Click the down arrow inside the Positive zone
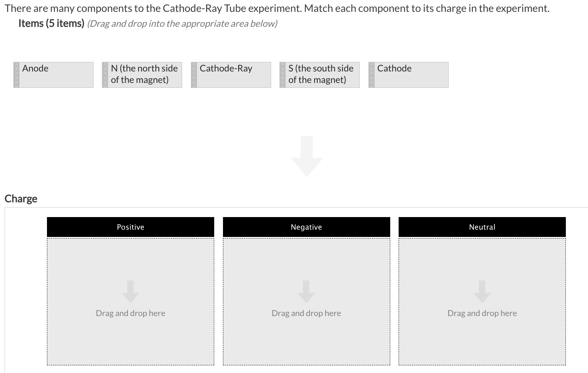Screen dimensions: 588x373 (x=131, y=291)
